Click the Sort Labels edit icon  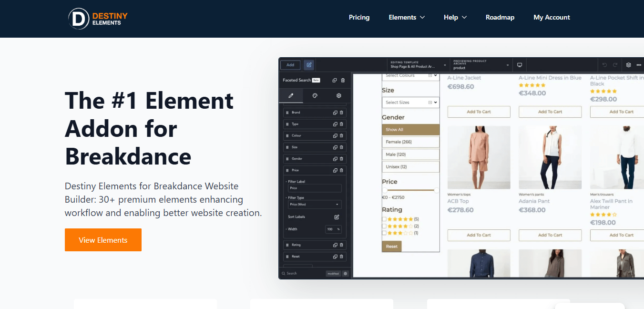click(x=337, y=217)
